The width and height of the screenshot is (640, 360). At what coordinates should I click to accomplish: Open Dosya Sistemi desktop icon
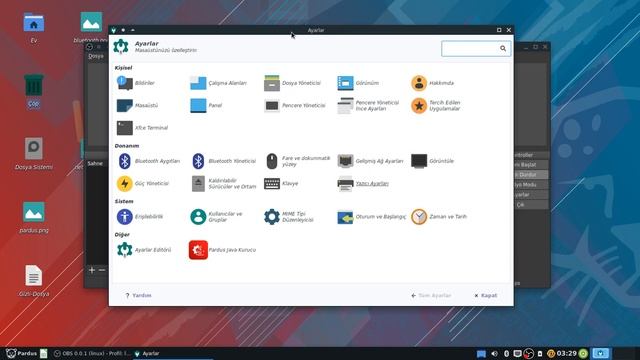tap(33, 153)
